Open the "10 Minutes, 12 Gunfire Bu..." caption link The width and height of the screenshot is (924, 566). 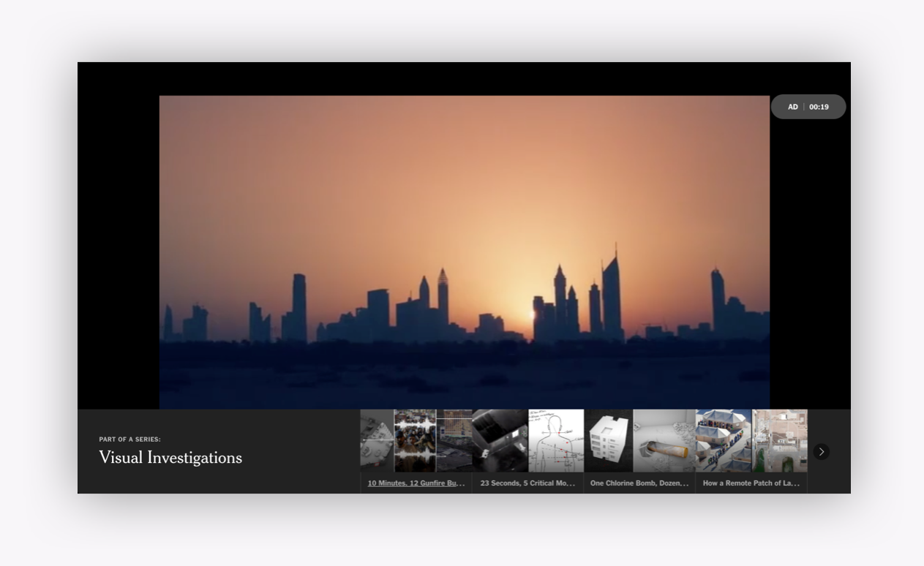(x=416, y=483)
